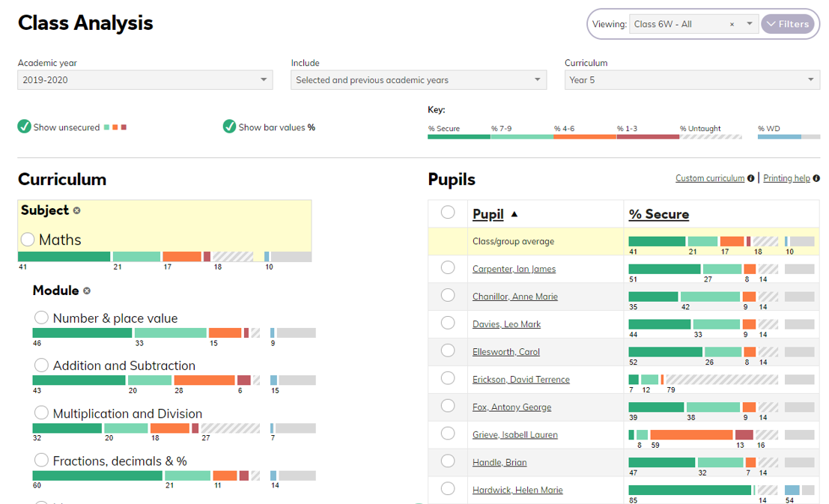Image resolution: width=829 pixels, height=504 pixels.
Task: Open the Include dropdown
Action: click(x=418, y=80)
